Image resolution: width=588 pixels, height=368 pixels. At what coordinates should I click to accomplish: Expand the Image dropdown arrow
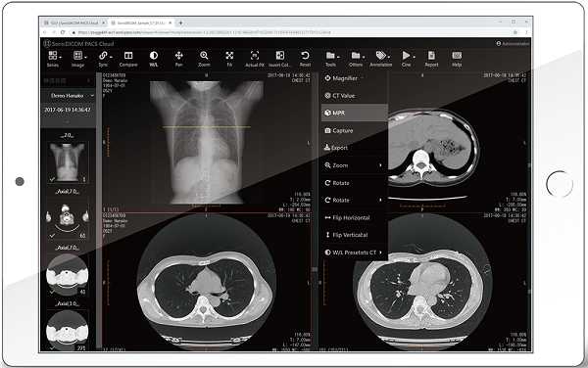(85, 58)
